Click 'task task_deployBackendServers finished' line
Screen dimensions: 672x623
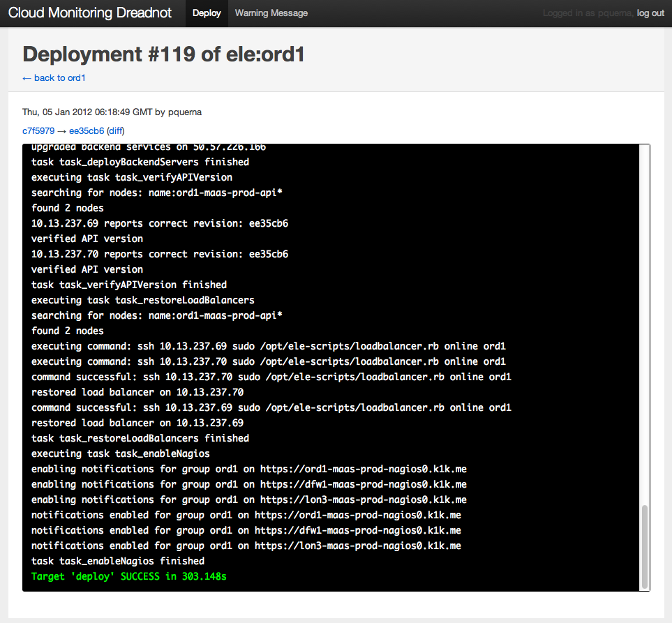(140, 162)
